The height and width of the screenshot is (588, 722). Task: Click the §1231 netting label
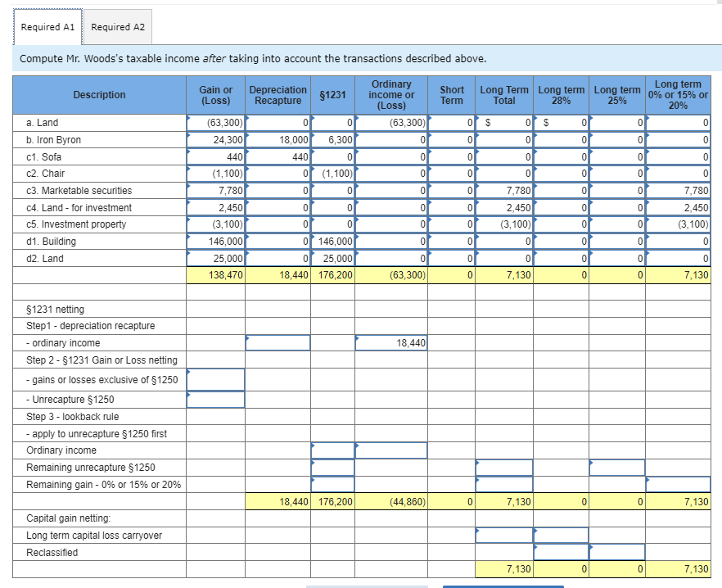point(56,310)
